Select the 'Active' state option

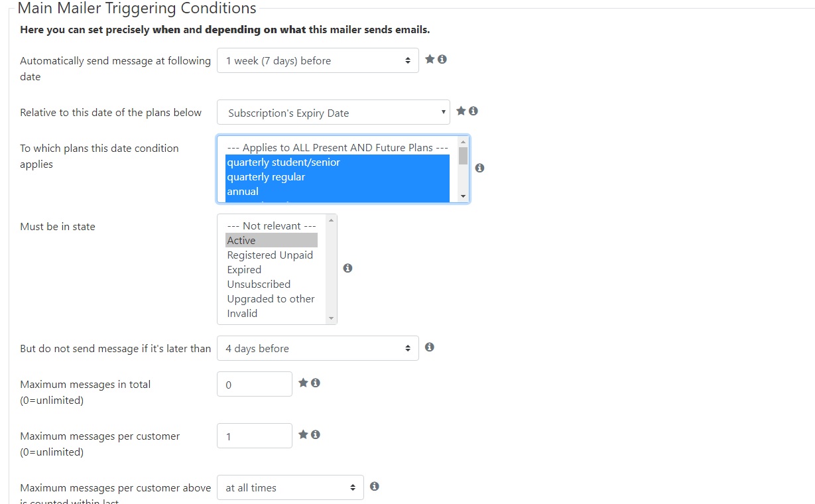coord(272,240)
